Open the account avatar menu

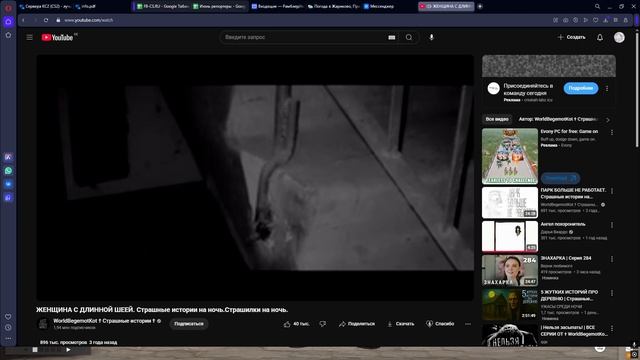(619, 37)
